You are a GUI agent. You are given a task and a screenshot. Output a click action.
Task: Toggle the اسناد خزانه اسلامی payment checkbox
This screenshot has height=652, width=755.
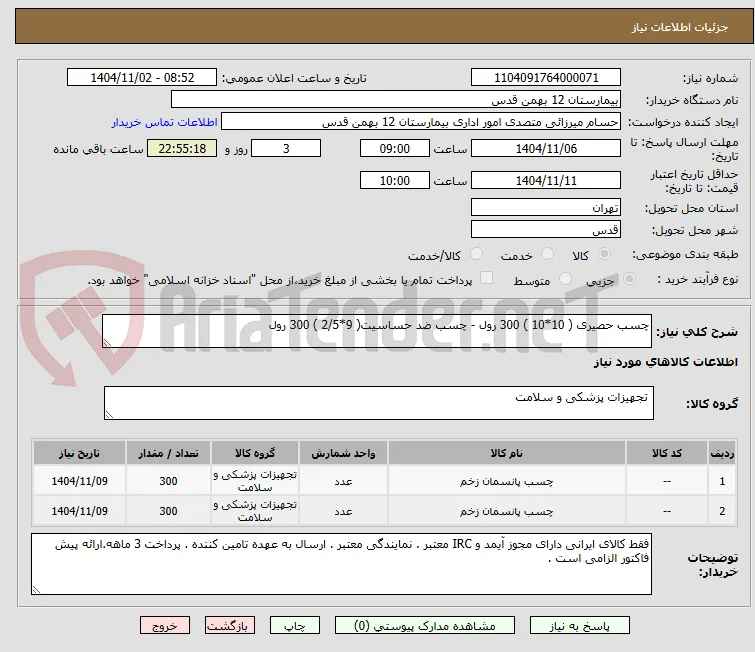tap(487, 278)
